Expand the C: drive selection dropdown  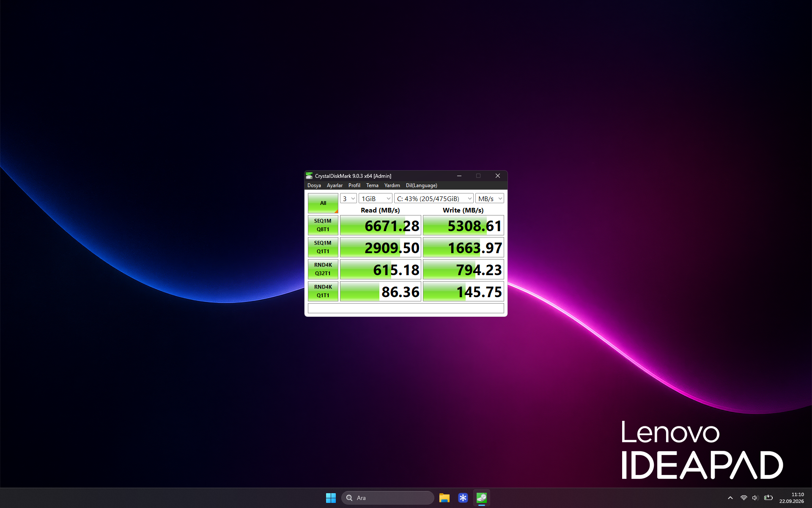(434, 199)
